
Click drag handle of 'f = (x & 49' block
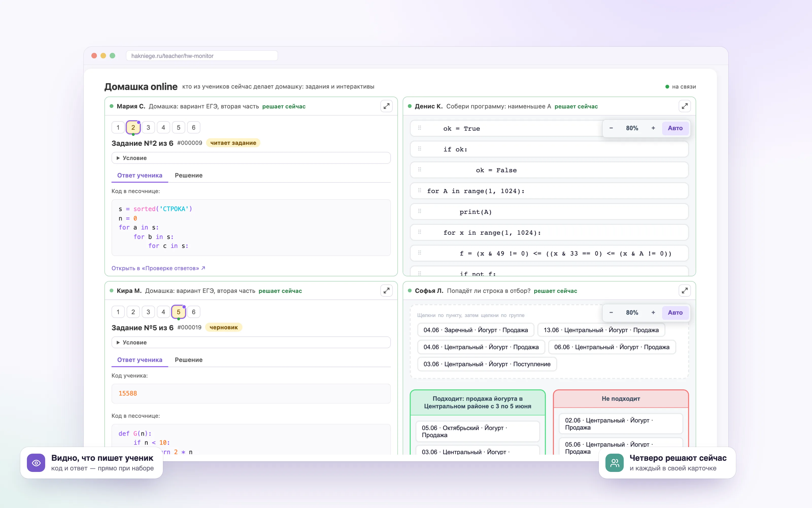(419, 253)
